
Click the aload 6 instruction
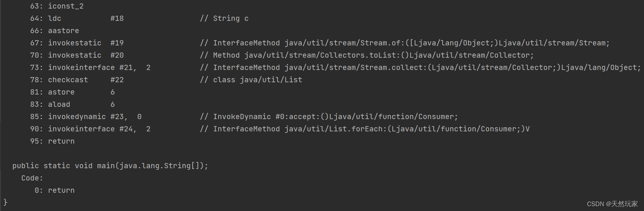tap(81, 105)
